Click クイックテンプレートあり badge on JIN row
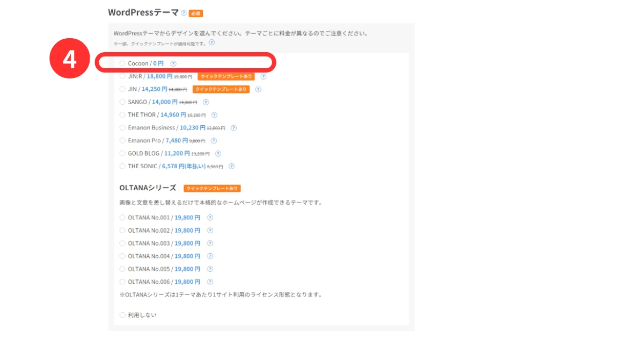 click(x=221, y=89)
